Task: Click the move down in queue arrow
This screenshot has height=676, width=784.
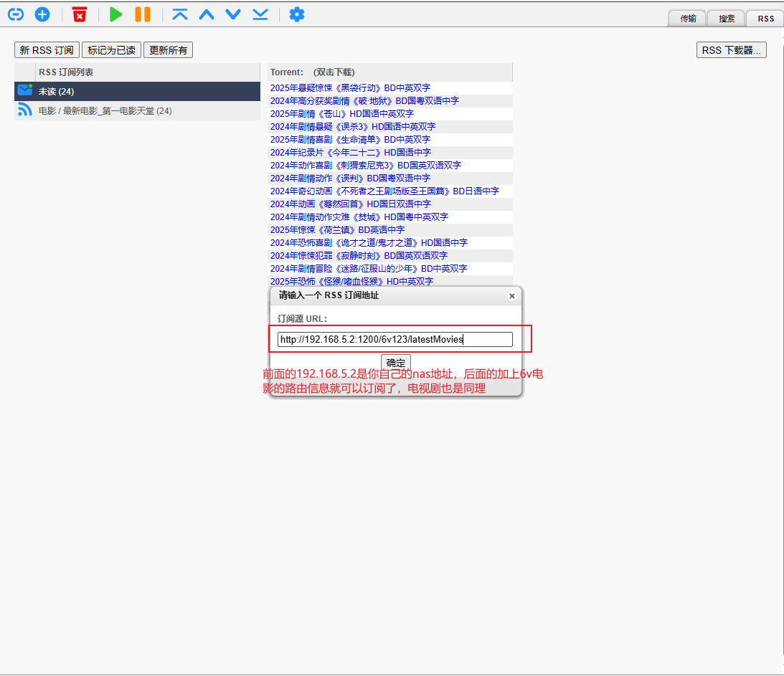Action: pos(233,14)
